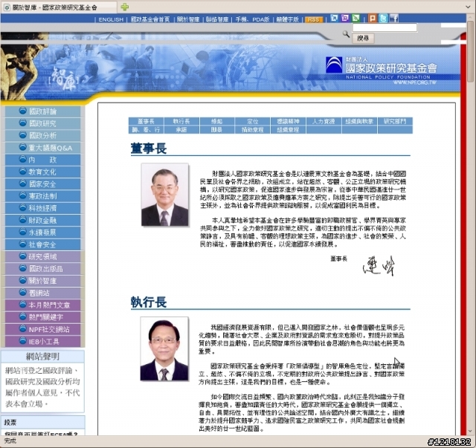Open 聯絡智庫 contact link

pyautogui.click(x=217, y=19)
